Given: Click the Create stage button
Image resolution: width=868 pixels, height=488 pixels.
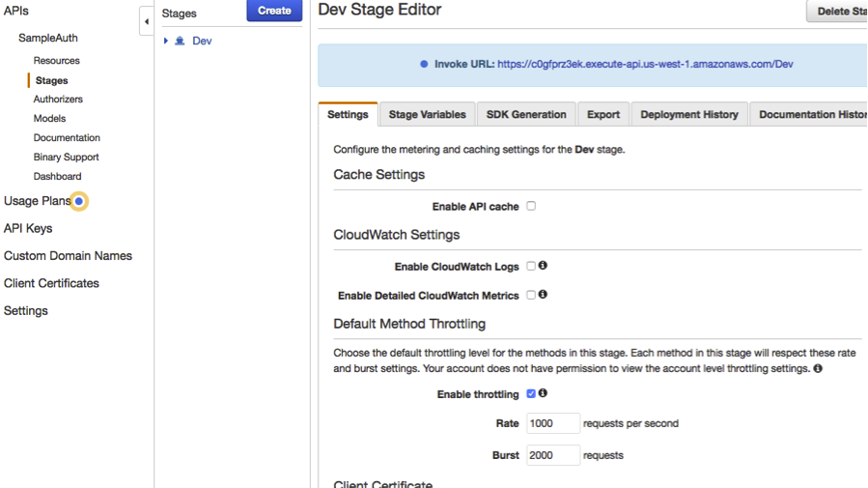Looking at the screenshot, I should (274, 11).
